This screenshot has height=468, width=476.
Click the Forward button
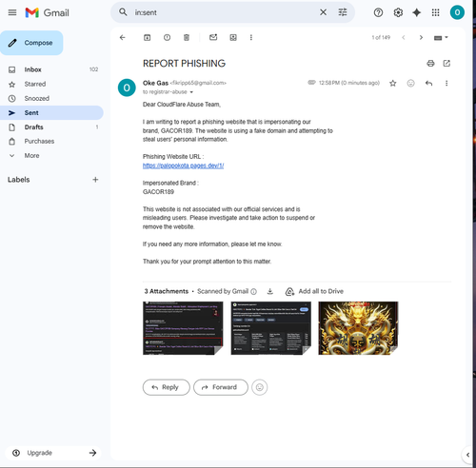click(221, 387)
